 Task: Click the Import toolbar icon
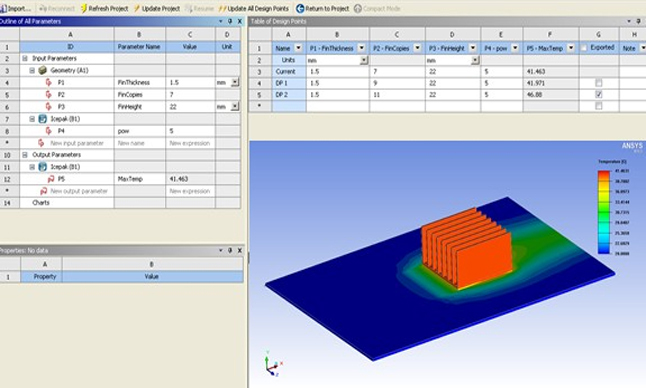[3, 8]
